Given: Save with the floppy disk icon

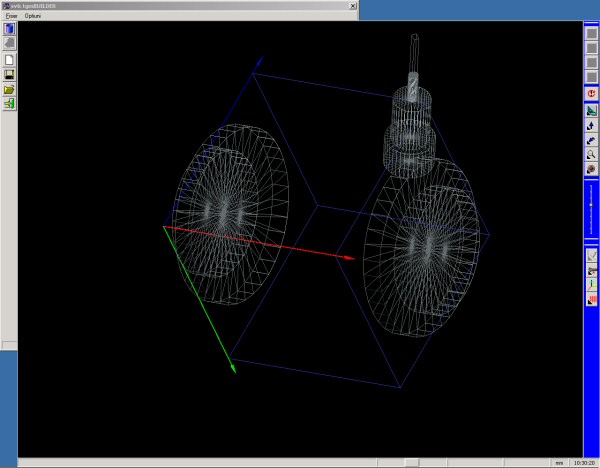Looking at the screenshot, I should tap(10, 75).
